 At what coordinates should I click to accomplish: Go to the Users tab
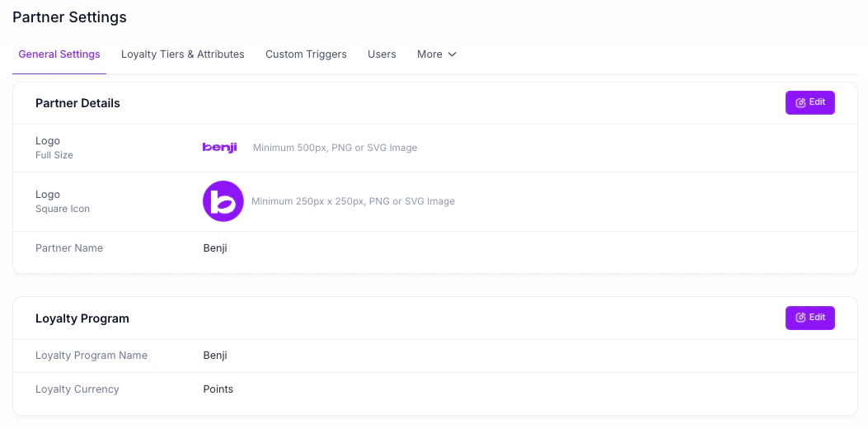click(382, 54)
